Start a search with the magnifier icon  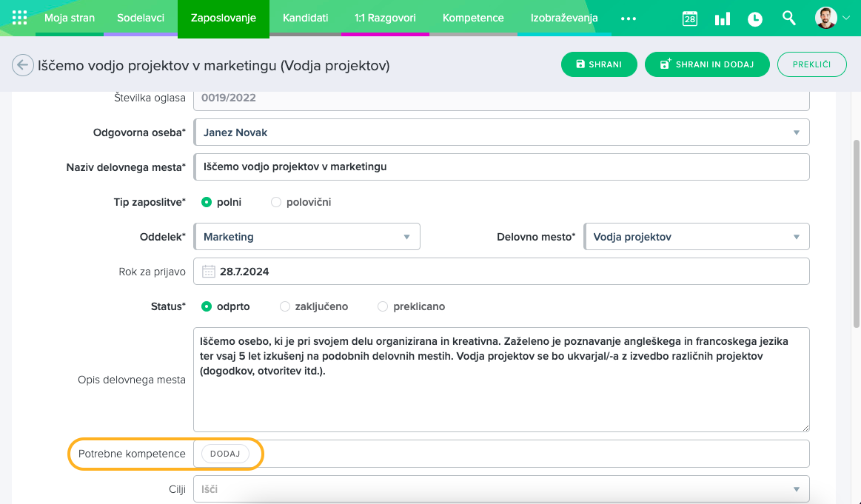(x=788, y=19)
